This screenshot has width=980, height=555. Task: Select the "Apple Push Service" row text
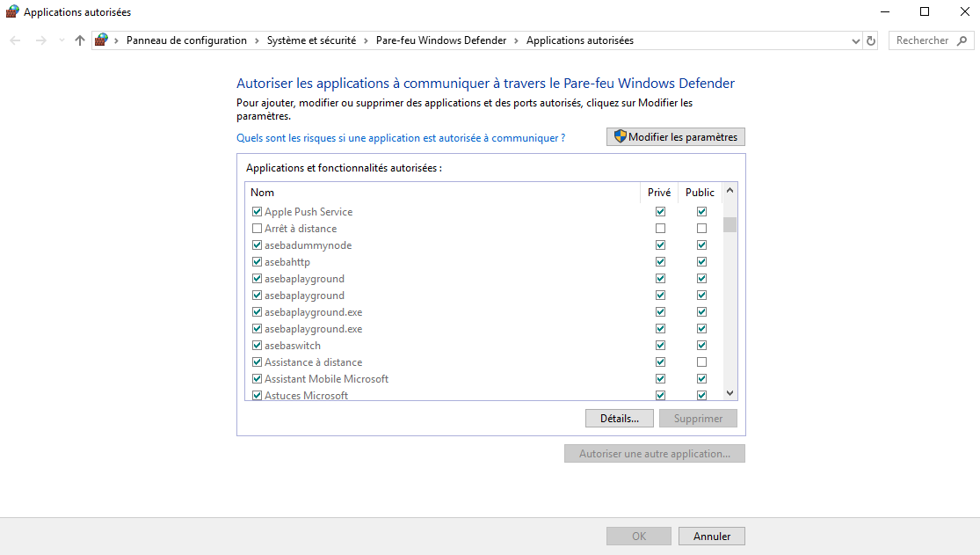point(309,212)
